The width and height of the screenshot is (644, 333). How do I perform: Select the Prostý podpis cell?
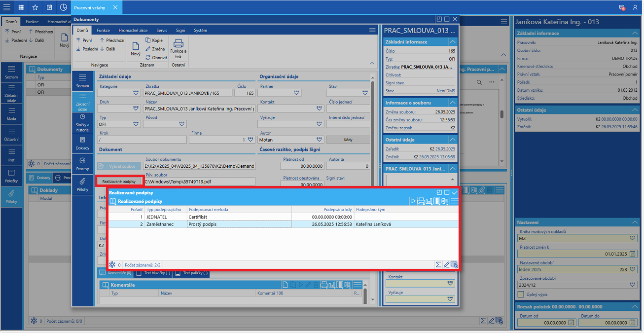[x=239, y=224]
